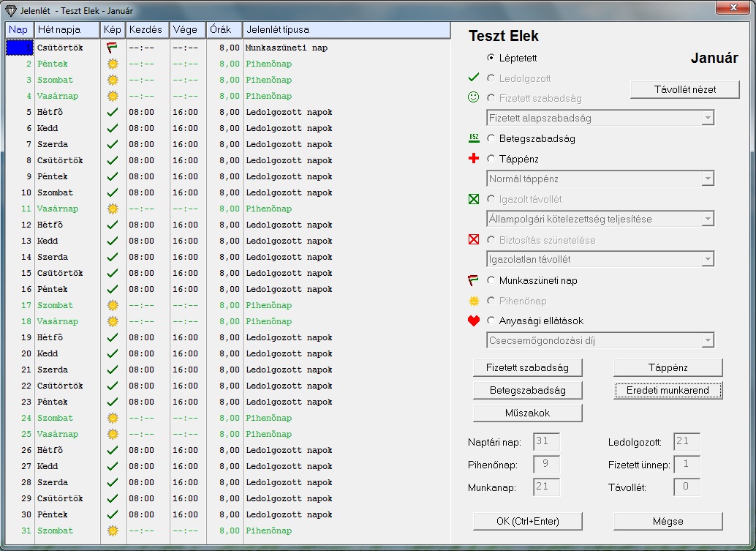Select the Táppénz radio button
Viewport: 756px width, 551px height.
point(491,159)
